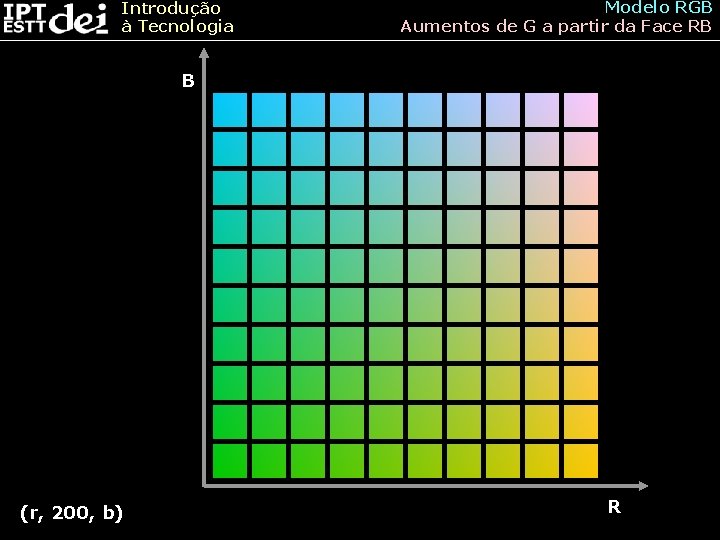Pick the eighth swatch in the third row from top

pos(503,188)
